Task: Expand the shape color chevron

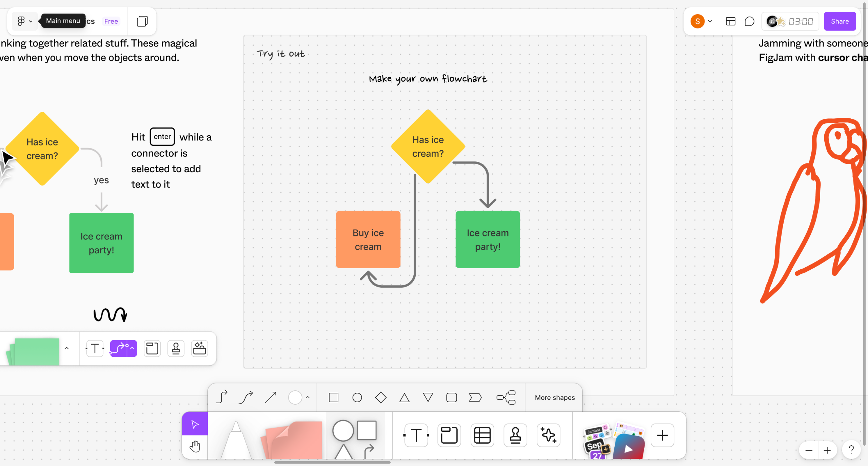Action: coord(308,397)
